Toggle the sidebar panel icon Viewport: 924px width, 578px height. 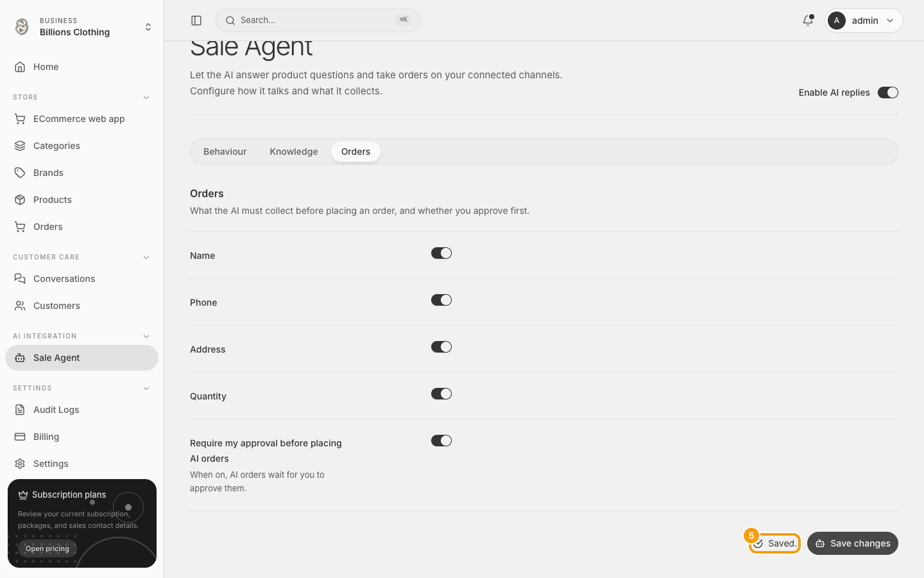coord(196,21)
